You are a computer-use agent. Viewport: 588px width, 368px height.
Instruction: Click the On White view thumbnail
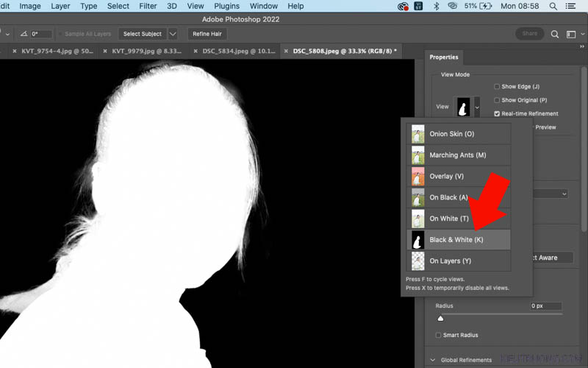click(x=417, y=219)
